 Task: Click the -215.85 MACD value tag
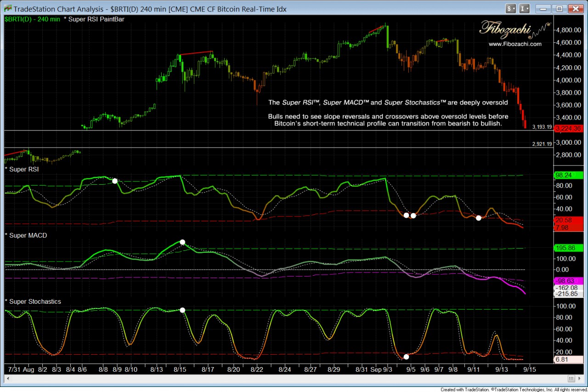click(x=569, y=294)
